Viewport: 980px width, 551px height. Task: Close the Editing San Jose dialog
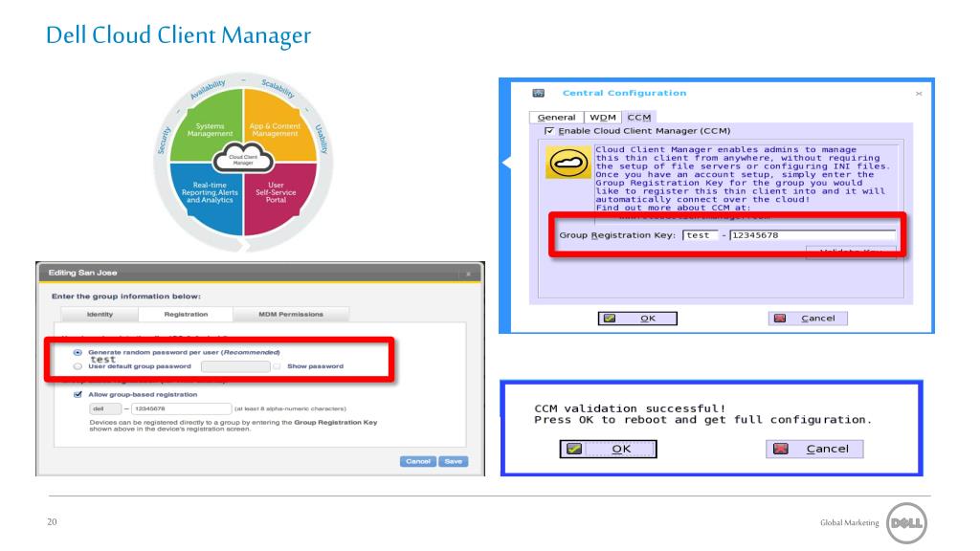[x=469, y=274]
